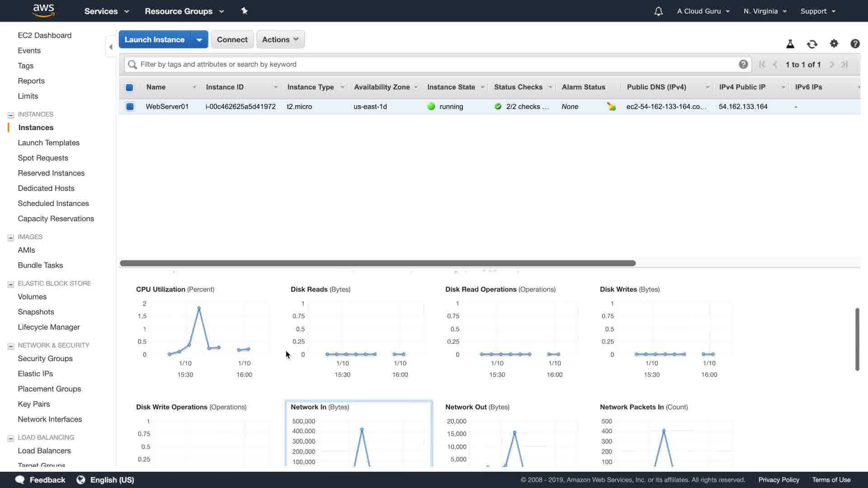This screenshot has height=488, width=868.
Task: Click the Connect button
Action: coord(232,39)
